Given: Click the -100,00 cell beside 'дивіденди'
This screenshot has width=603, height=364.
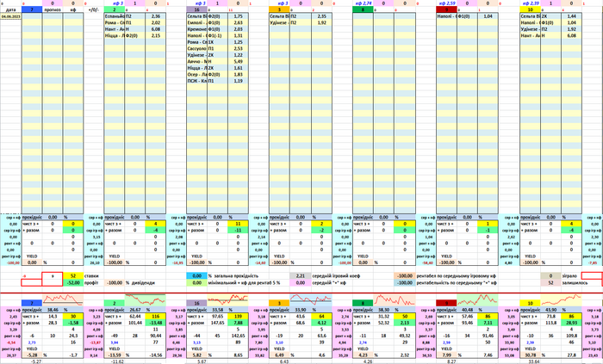Looking at the screenshot, I should point(115,282).
